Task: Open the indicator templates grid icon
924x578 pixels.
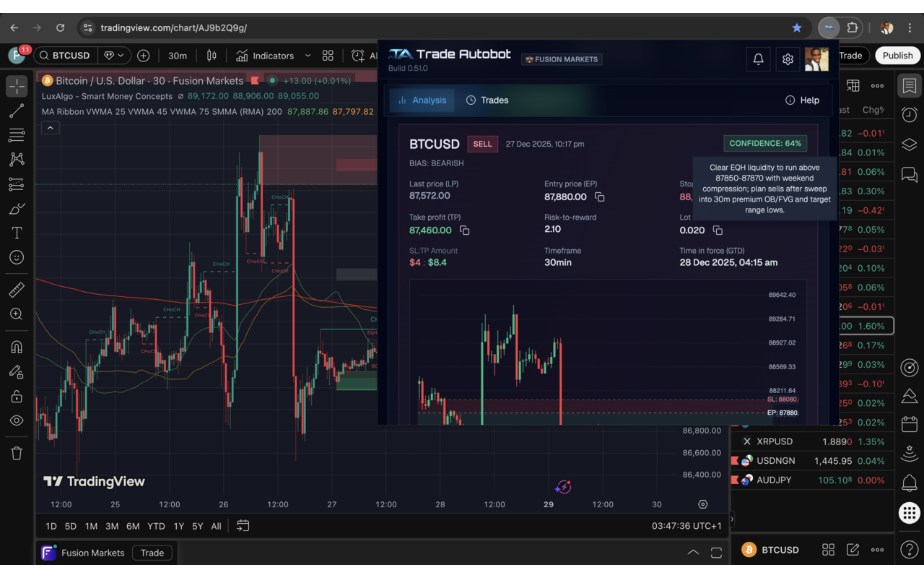Action: point(328,56)
